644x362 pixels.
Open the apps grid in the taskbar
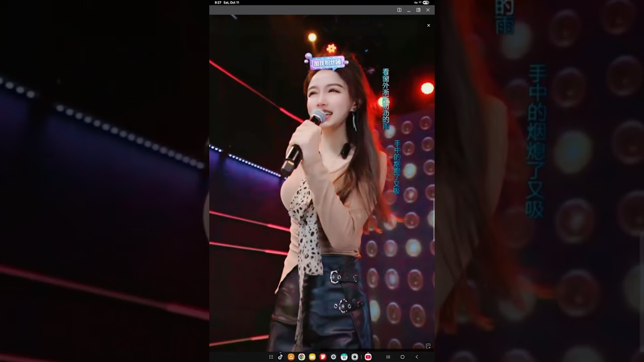click(x=271, y=357)
